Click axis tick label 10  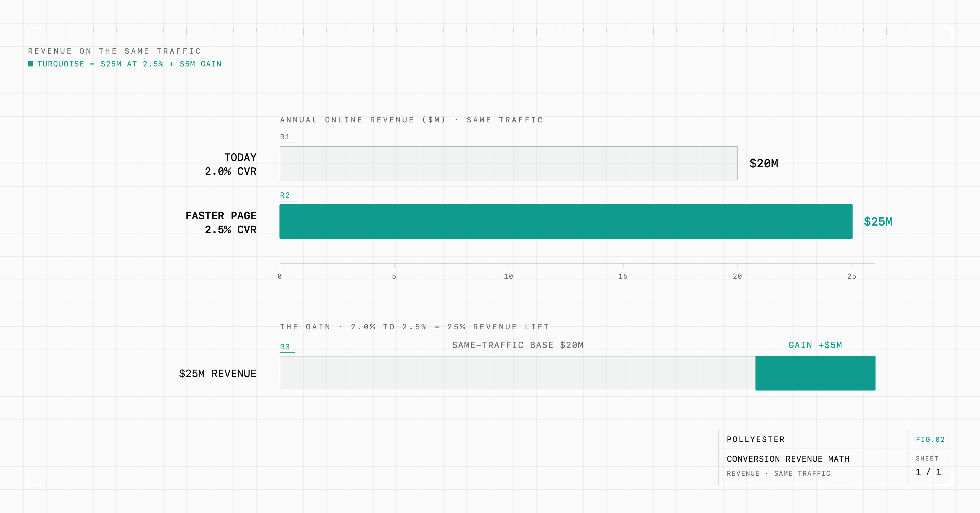[x=509, y=276]
